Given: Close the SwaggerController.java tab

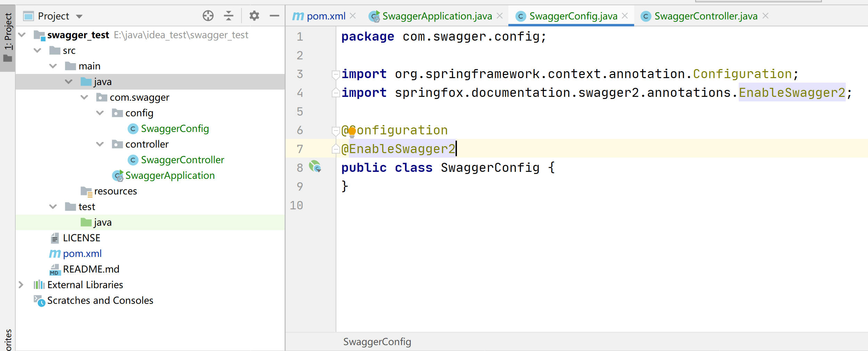Looking at the screenshot, I should [766, 16].
